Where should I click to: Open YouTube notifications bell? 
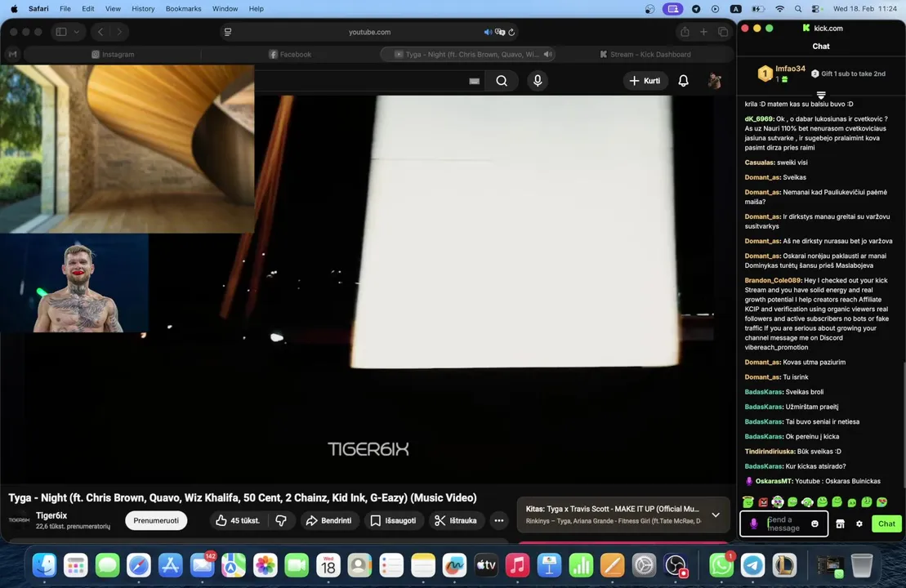coord(683,81)
